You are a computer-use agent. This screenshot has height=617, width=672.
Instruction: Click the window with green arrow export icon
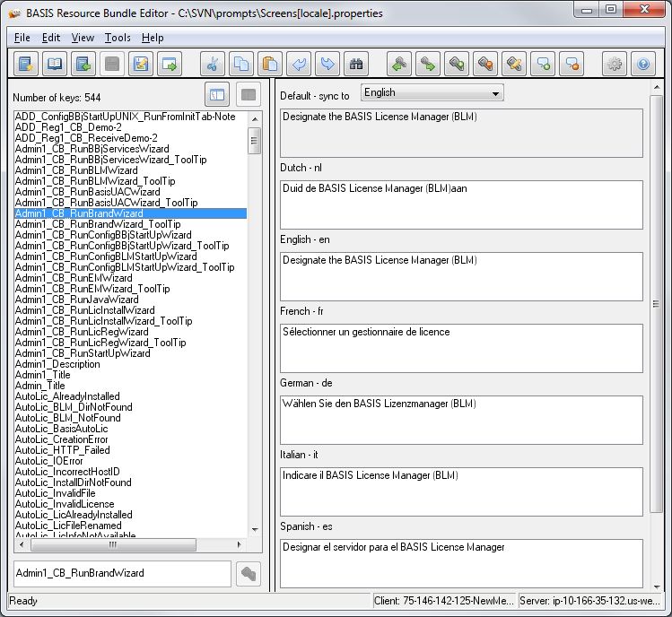click(170, 65)
